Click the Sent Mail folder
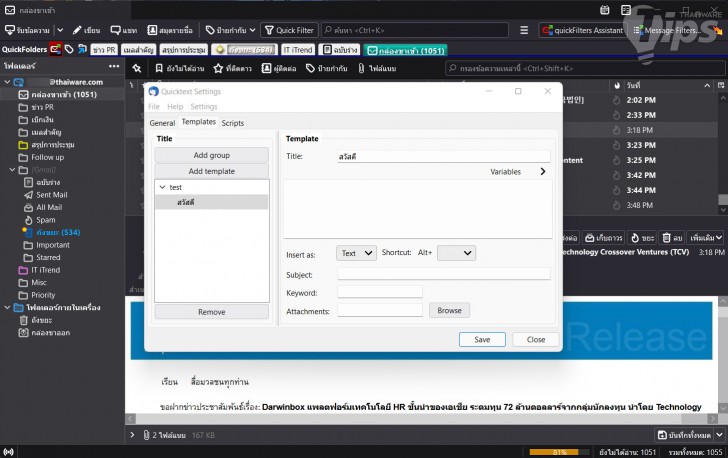The width and height of the screenshot is (728, 458). (52, 195)
